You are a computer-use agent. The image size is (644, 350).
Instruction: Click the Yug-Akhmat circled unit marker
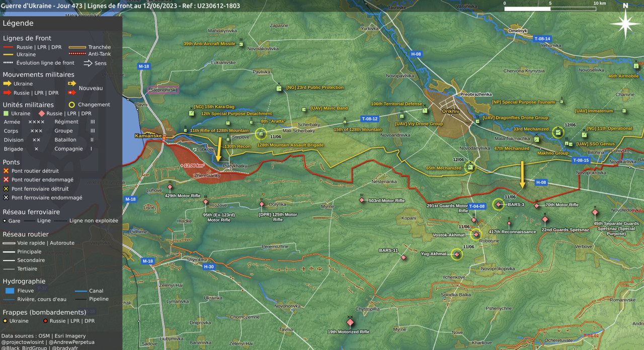(457, 254)
